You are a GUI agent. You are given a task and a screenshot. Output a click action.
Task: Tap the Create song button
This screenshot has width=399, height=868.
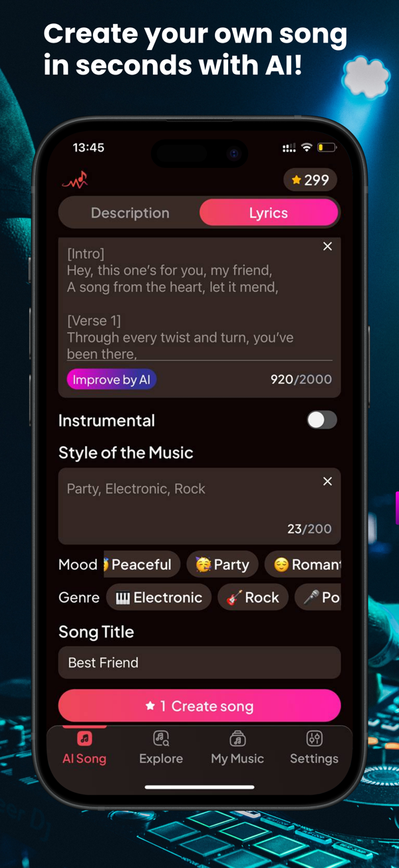[x=199, y=706]
